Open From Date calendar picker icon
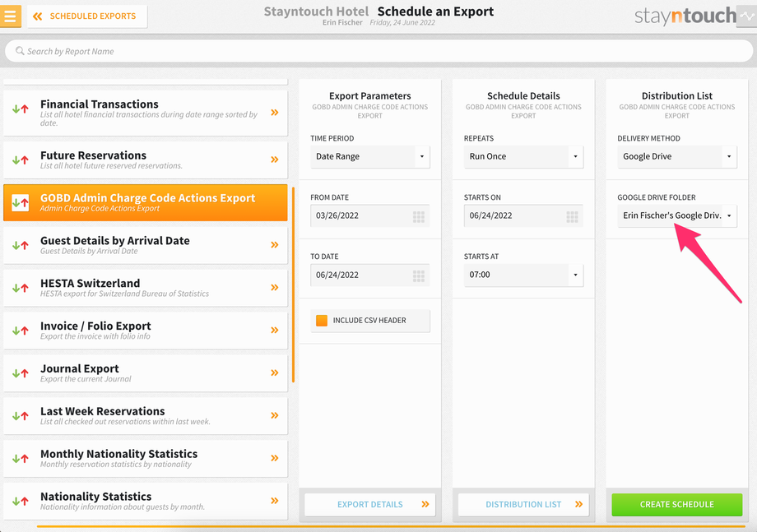 419,216
